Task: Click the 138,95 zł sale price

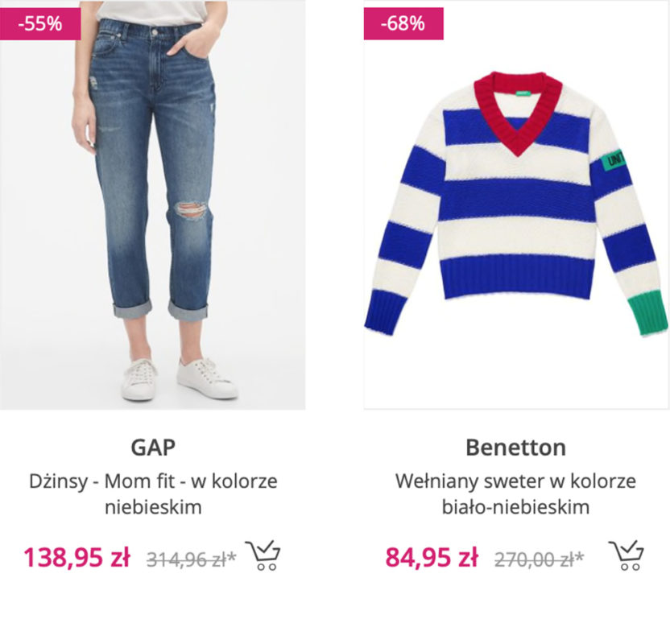Action: [x=77, y=557]
